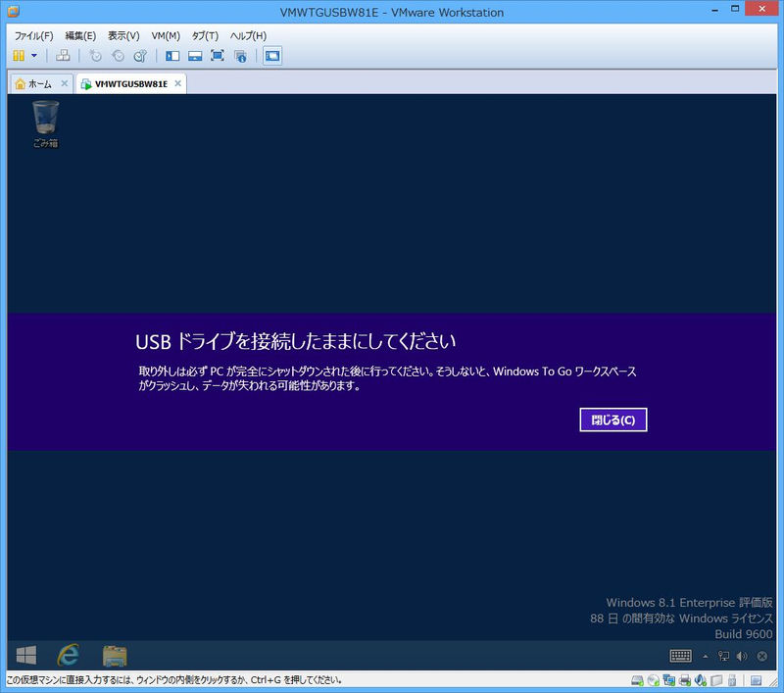Toggle the console view button
Viewport: 784px width, 693px height.
point(272,56)
